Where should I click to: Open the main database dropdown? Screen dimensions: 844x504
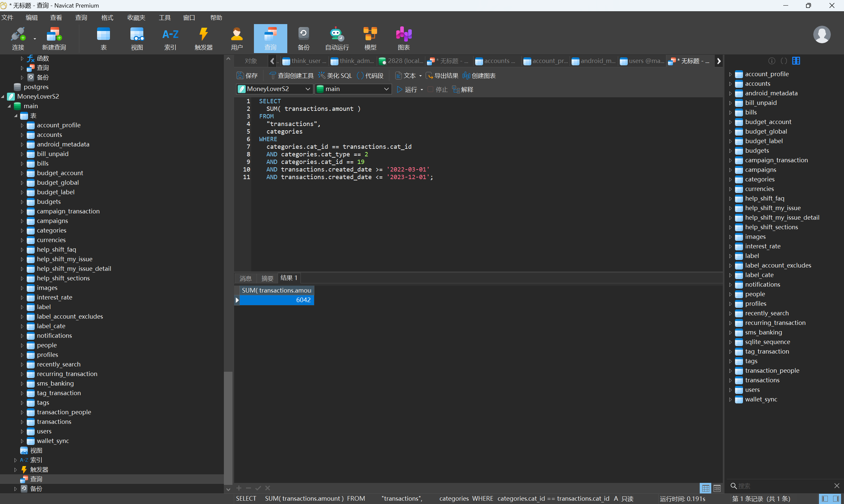353,89
